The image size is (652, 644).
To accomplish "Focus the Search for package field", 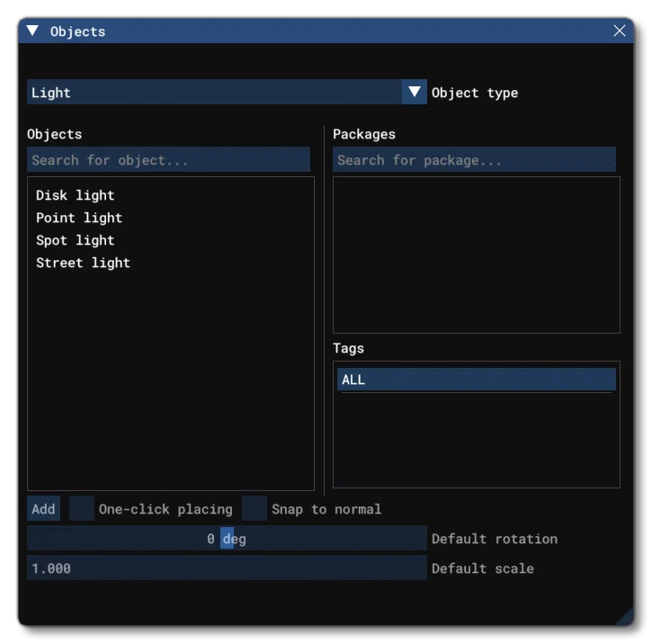I will pos(474,159).
